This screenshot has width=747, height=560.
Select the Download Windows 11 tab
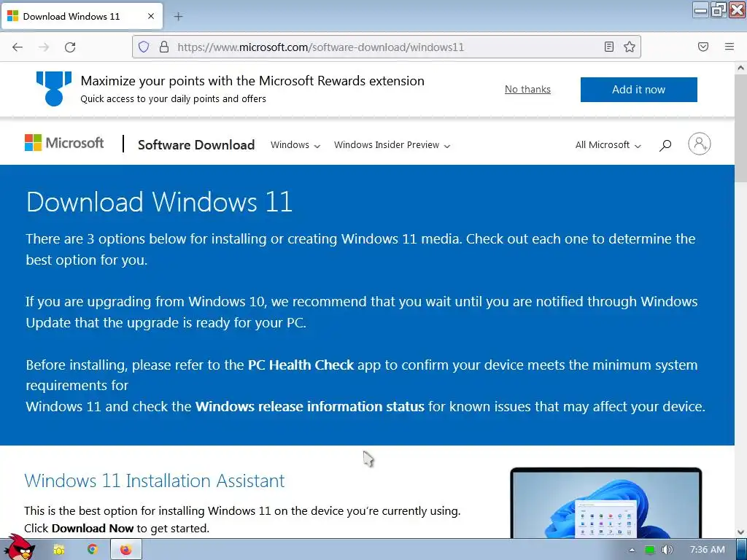coord(82,16)
